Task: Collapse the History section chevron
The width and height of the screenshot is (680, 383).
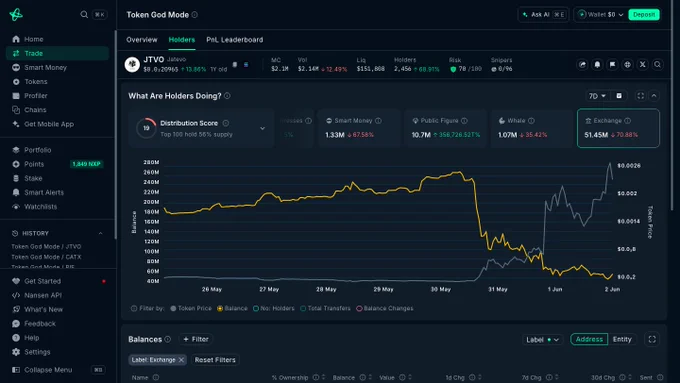Action: click(101, 233)
